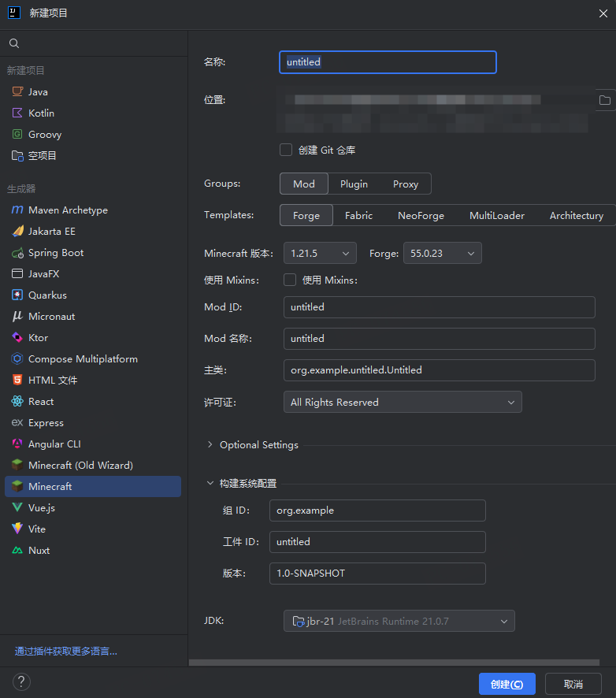Select the Plugin group option
This screenshot has height=698, width=616.
tap(354, 184)
